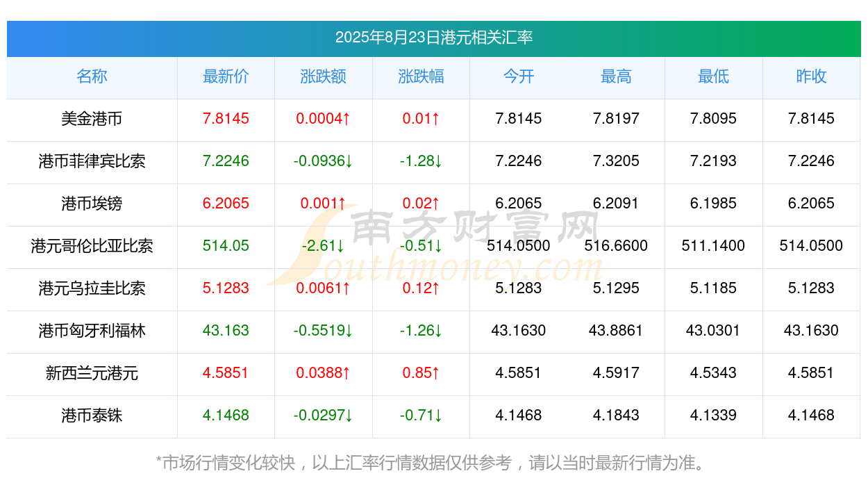Image resolution: width=868 pixels, height=485 pixels.
Task: Select the 港币泰铢 row name
Action: pos(92,416)
